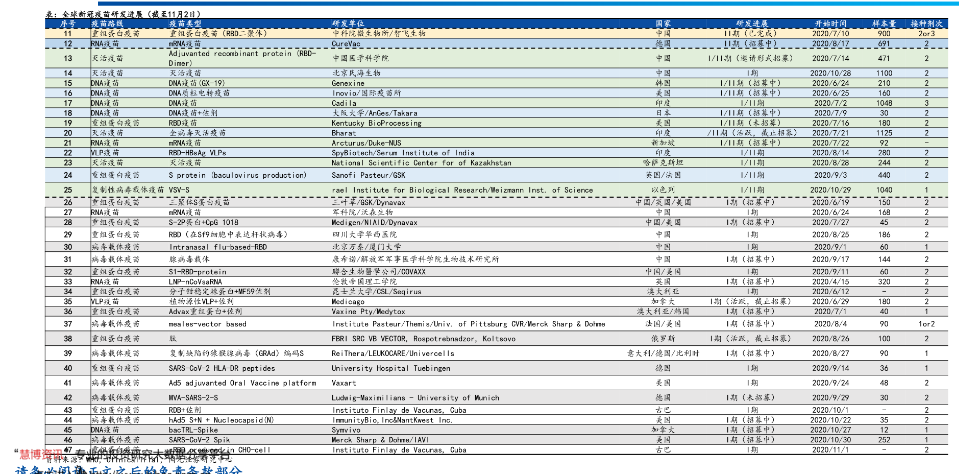
Task: Click the cell Inovio/国际疫苗所
Action: click(366, 93)
